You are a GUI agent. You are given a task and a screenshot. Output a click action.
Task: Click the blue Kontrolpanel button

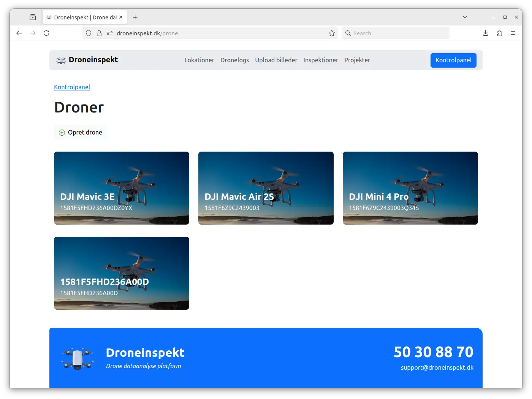click(x=453, y=60)
